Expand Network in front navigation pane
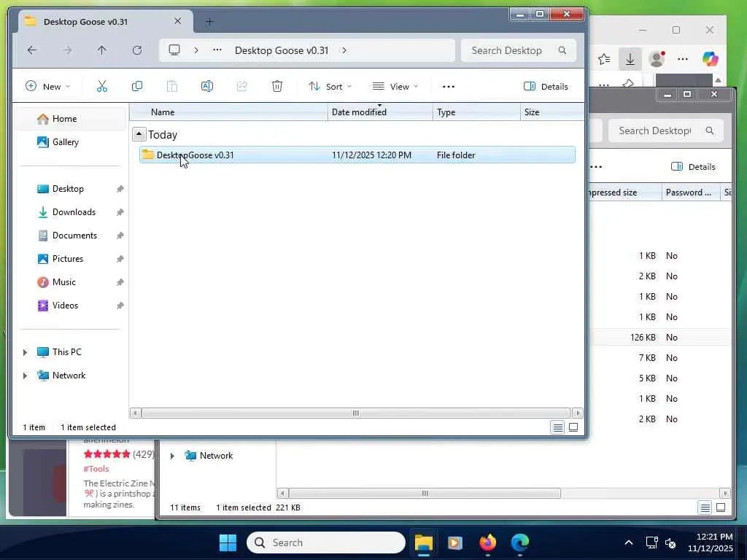747x560 pixels. pyautogui.click(x=25, y=376)
